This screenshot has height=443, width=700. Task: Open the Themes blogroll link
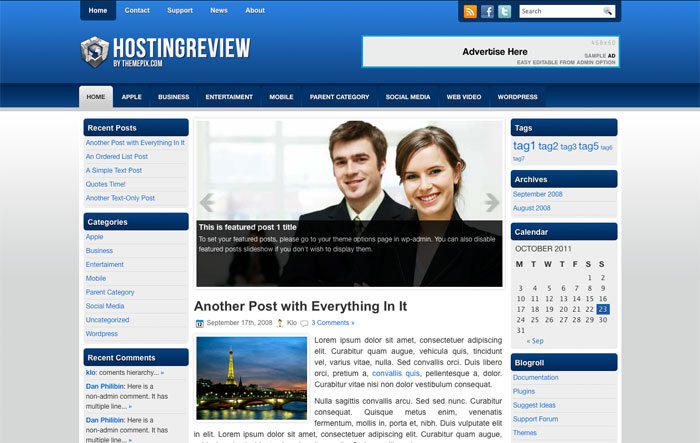[525, 433]
